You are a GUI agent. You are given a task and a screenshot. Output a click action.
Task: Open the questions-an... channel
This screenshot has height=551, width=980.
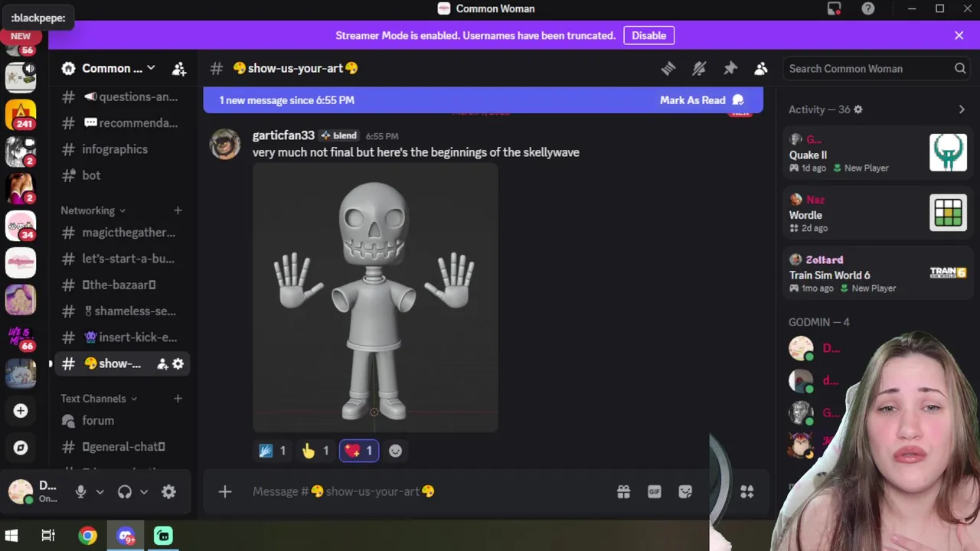pyautogui.click(x=122, y=96)
